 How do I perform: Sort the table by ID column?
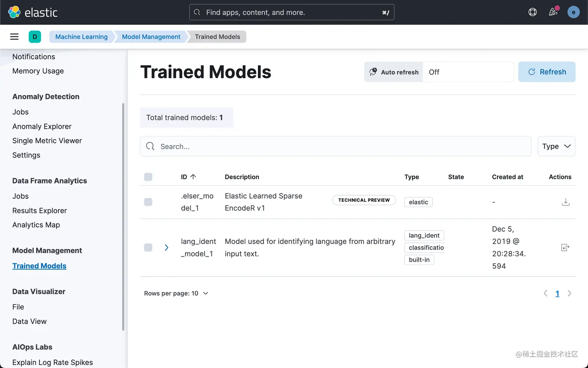pos(188,177)
